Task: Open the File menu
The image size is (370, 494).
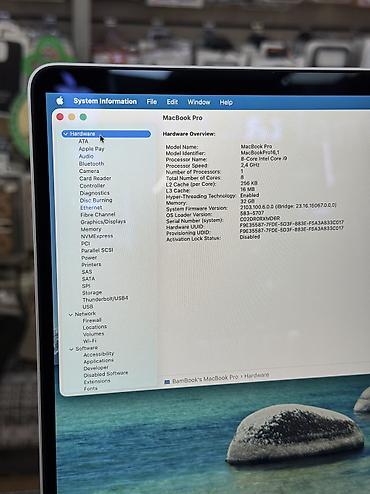Action: click(152, 101)
